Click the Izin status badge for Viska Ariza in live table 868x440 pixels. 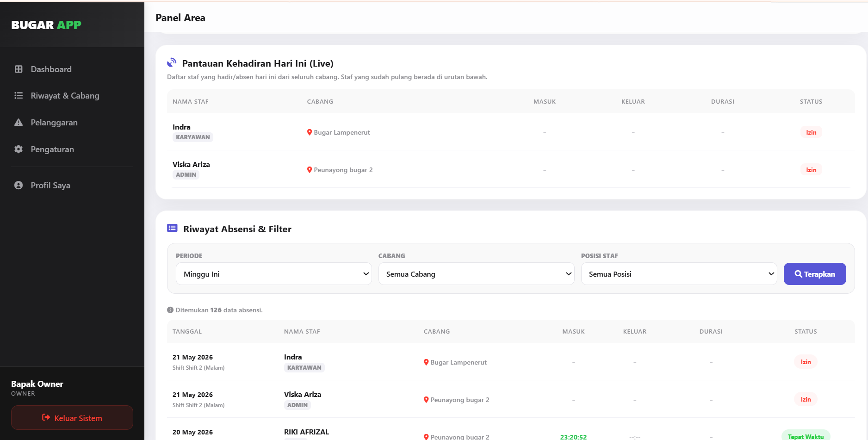click(811, 170)
